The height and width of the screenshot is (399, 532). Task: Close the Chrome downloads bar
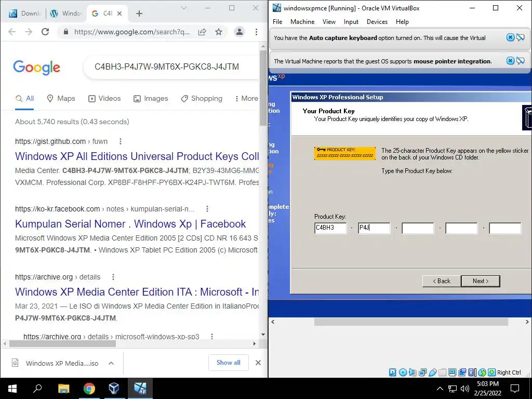click(x=258, y=363)
